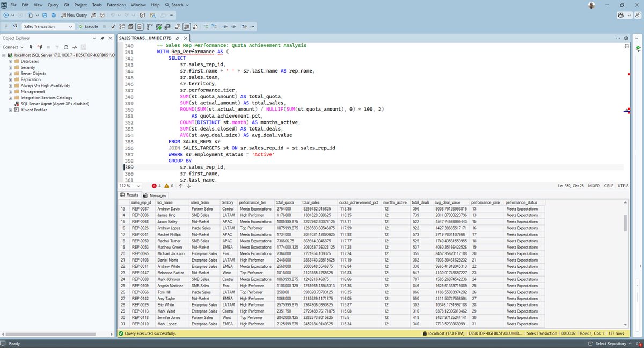Pin the Object Explorer panel
The height and width of the screenshot is (348, 644).
pyautogui.click(x=102, y=38)
